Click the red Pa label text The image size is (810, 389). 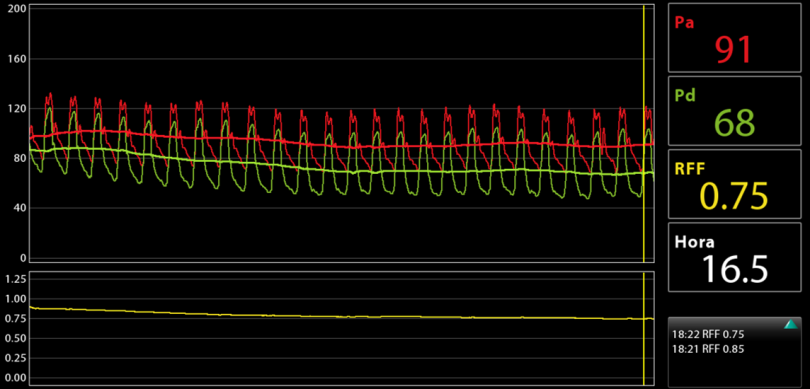pyautogui.click(x=684, y=23)
